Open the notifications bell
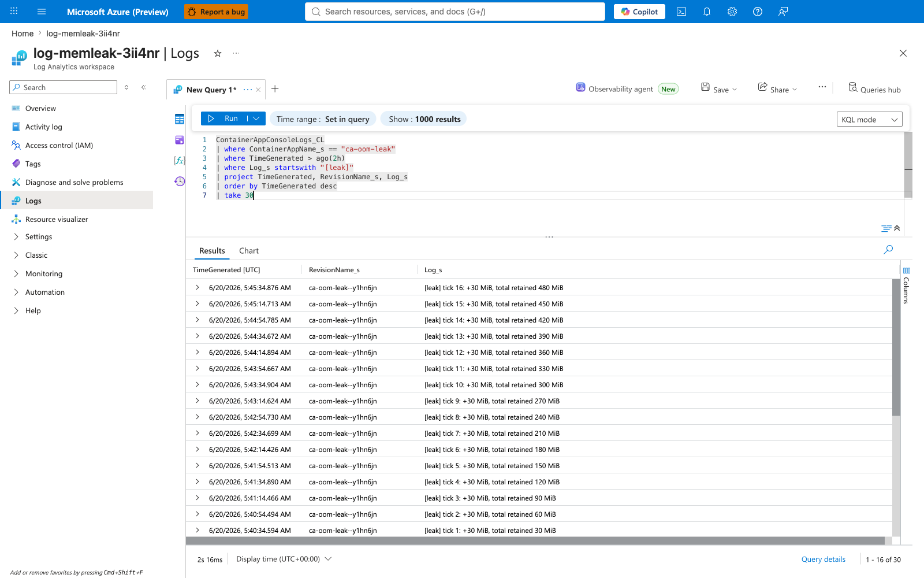The height and width of the screenshot is (578, 924). point(707,12)
